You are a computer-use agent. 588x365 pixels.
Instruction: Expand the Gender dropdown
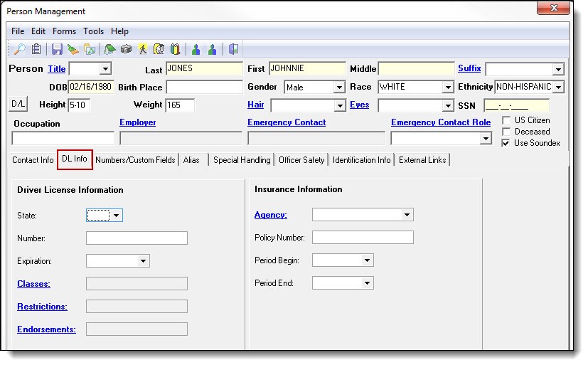(338, 88)
